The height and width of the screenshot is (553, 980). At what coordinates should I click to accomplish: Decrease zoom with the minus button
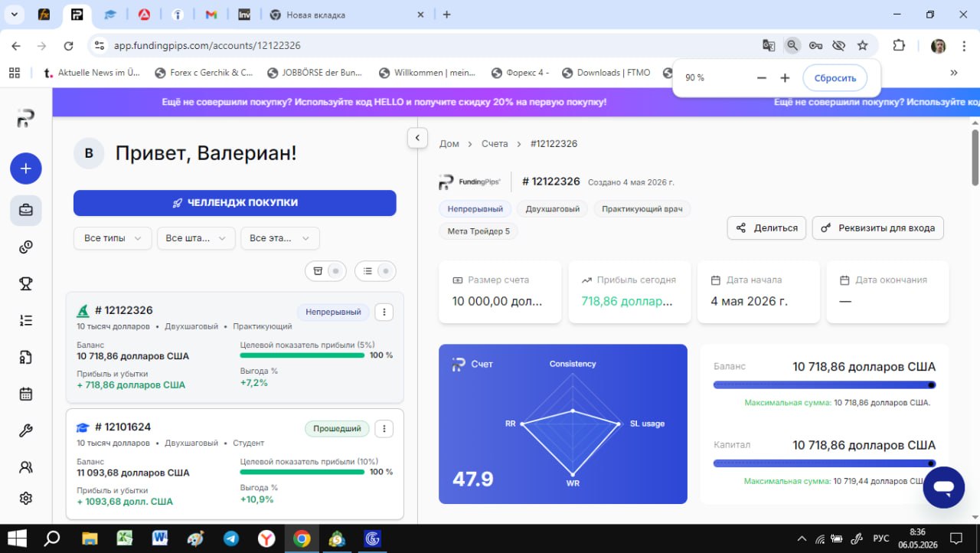(x=761, y=78)
